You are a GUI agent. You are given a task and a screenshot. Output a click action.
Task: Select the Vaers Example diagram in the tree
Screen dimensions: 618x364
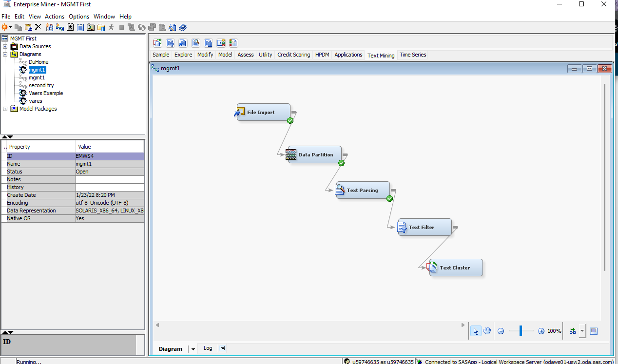(46, 93)
